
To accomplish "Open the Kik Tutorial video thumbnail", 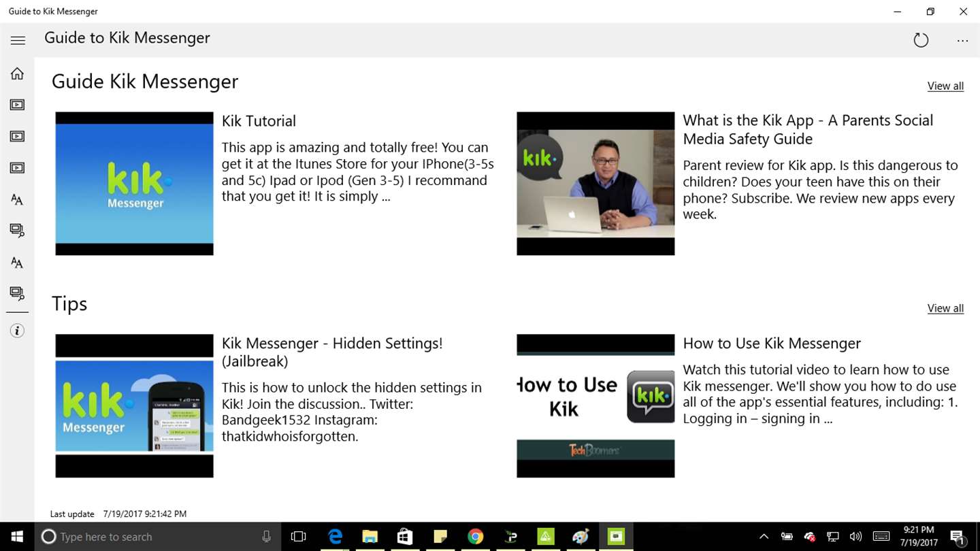I will pos(134,184).
